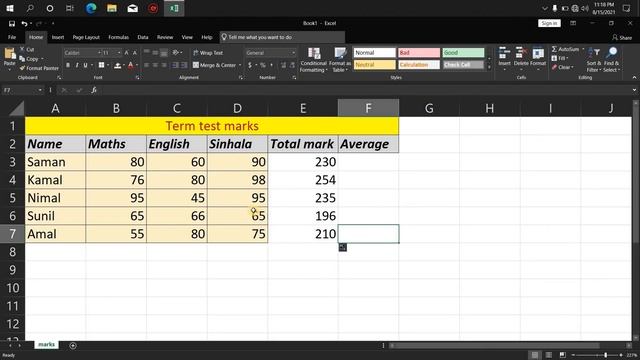Switch to the Page Layout tab

[x=86, y=37]
